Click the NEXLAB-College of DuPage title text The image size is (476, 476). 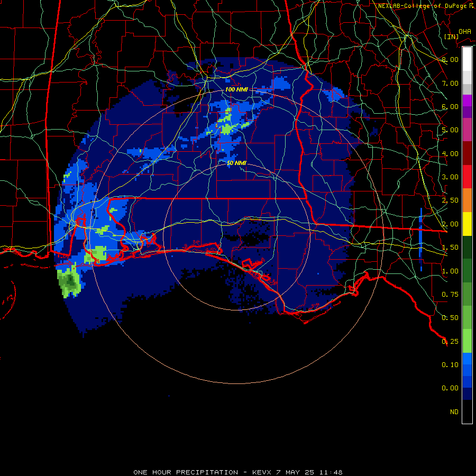pos(426,6)
